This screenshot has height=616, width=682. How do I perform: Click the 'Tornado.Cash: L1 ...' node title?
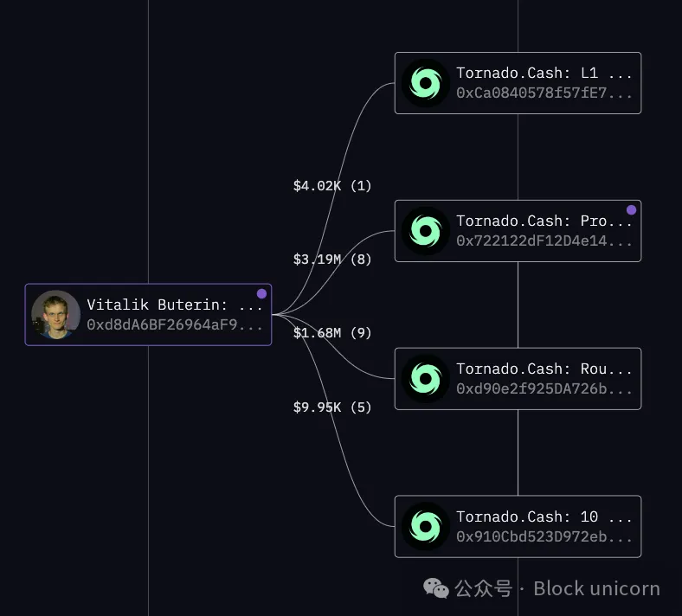[x=544, y=73]
